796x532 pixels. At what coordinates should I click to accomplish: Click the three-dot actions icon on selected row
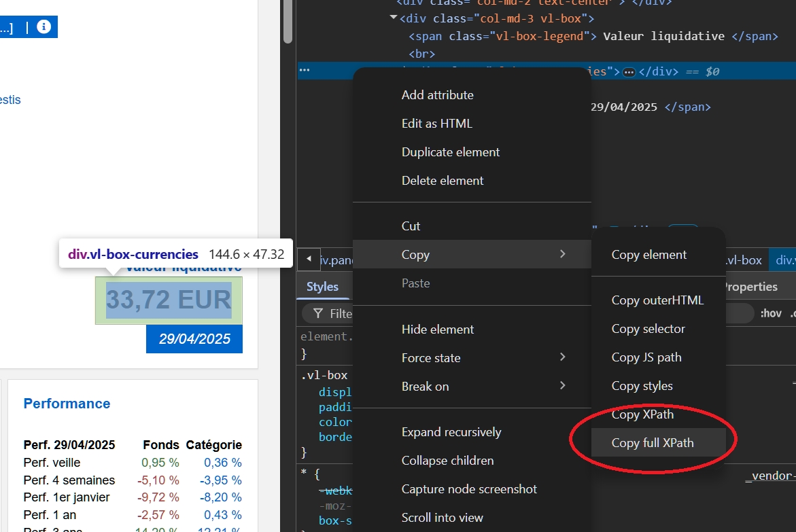coord(304,71)
